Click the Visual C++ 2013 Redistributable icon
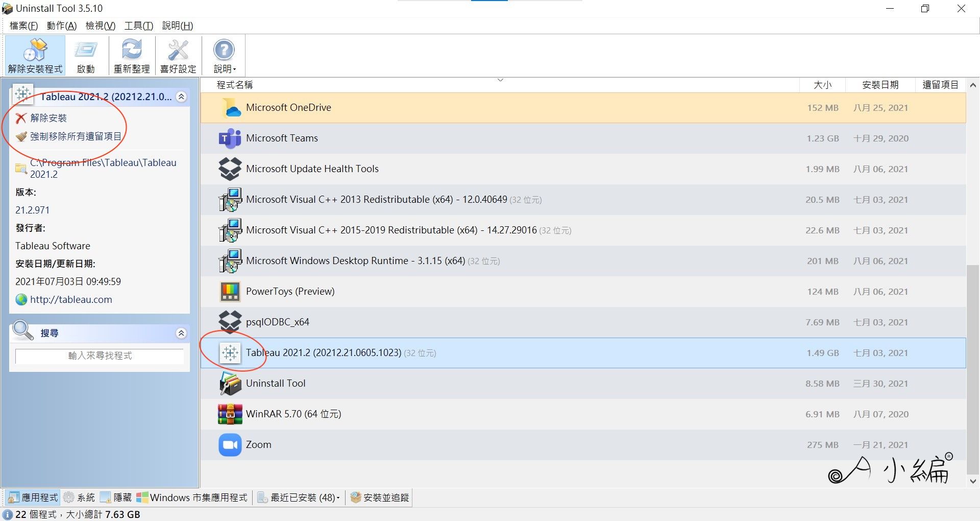The width and height of the screenshot is (980, 521). coord(230,200)
